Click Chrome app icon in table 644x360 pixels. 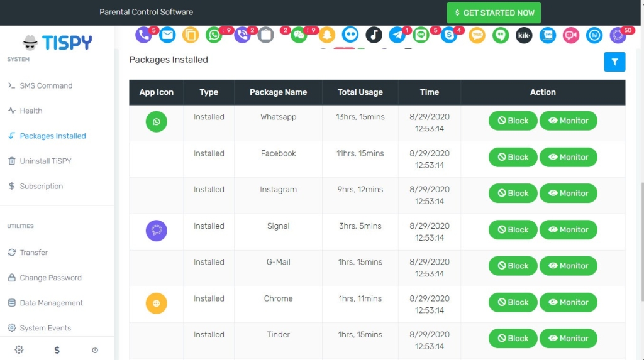pos(157,303)
